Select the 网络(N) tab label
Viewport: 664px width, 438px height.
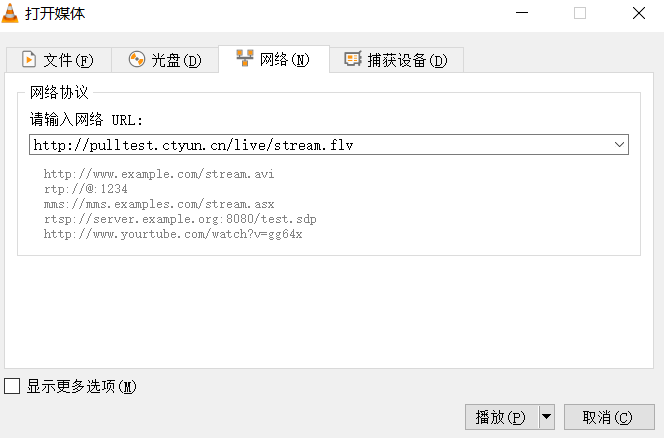(x=285, y=60)
